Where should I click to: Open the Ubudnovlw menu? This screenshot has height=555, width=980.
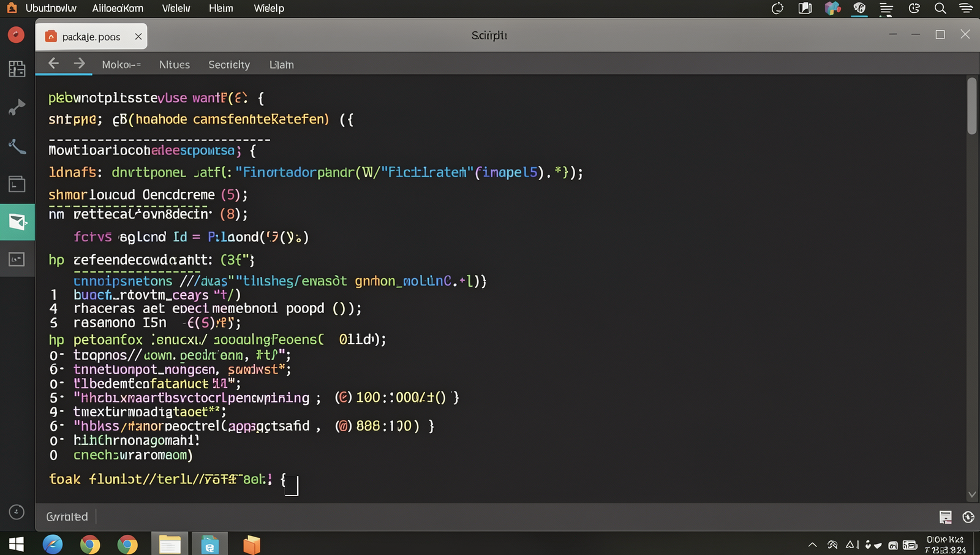coord(51,9)
